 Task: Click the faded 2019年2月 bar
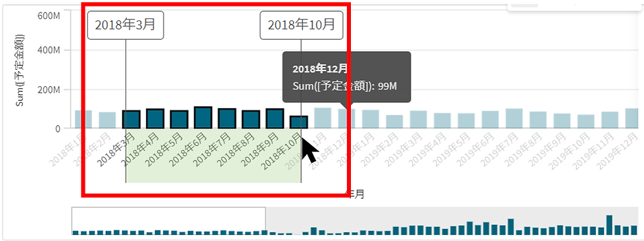tap(395, 122)
